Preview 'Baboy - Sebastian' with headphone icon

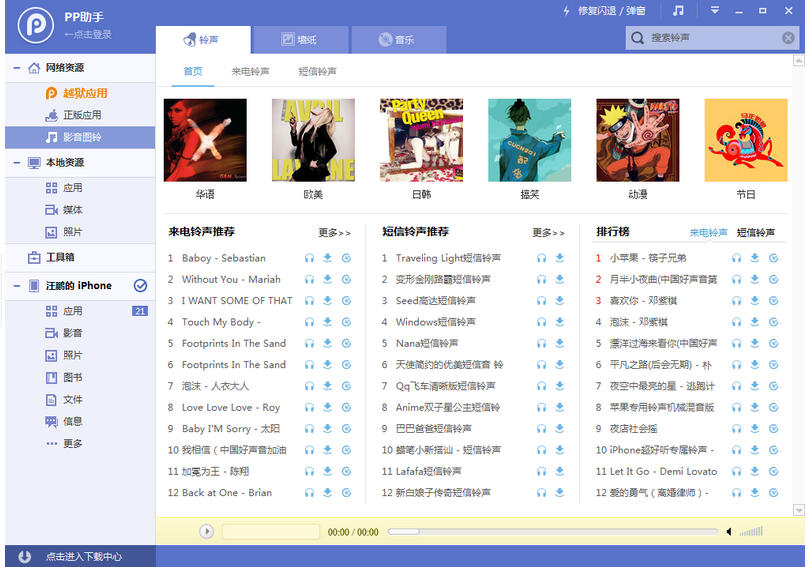point(309,258)
